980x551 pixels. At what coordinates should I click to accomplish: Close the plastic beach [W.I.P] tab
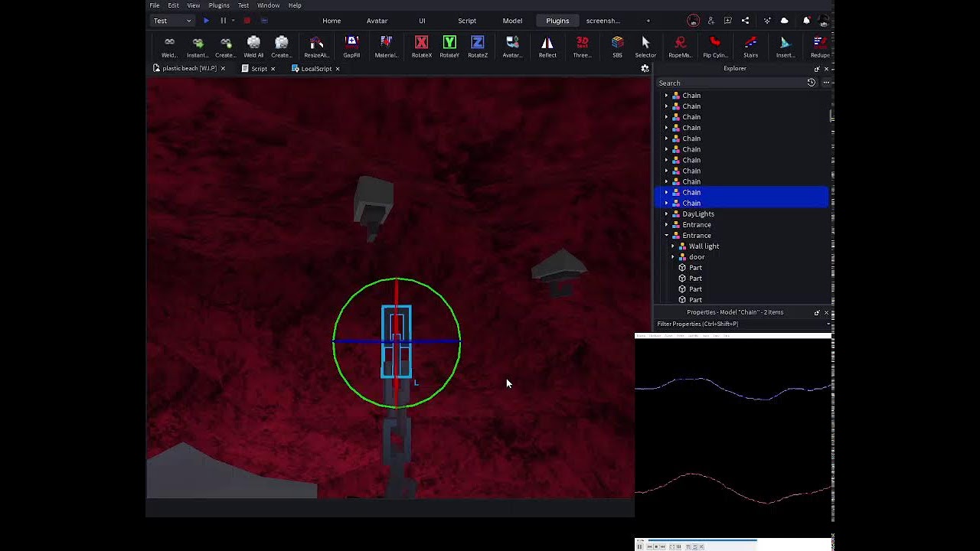coord(223,69)
